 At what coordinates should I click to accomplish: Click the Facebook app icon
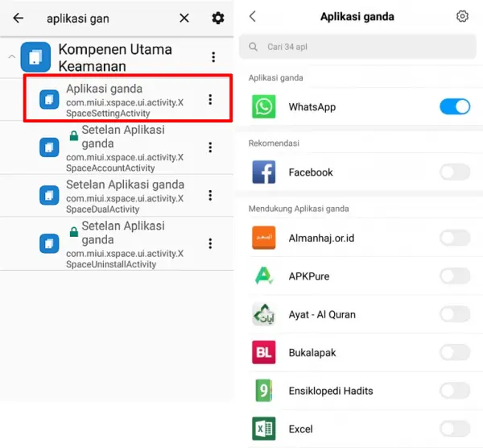264,172
